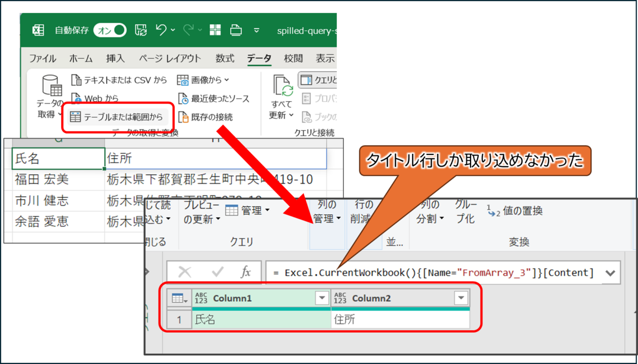This screenshot has width=638, height=364.
Task: Expand the formula bar chevron
Action: coord(611,273)
